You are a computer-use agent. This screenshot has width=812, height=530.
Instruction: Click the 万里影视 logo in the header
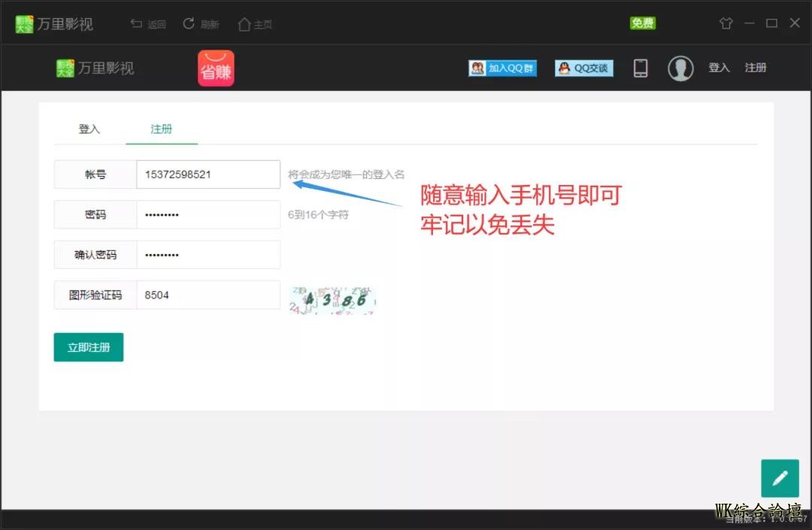pos(95,68)
